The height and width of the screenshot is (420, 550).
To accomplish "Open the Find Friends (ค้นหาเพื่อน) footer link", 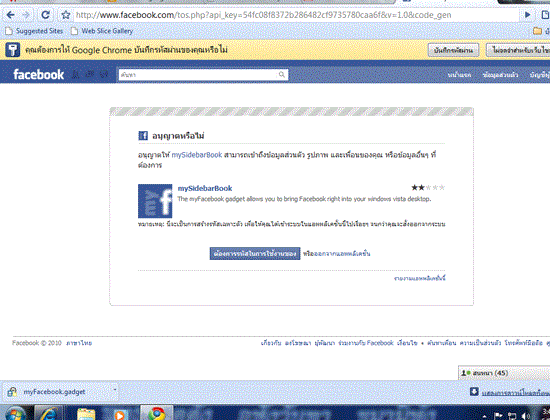I will click(442, 343).
